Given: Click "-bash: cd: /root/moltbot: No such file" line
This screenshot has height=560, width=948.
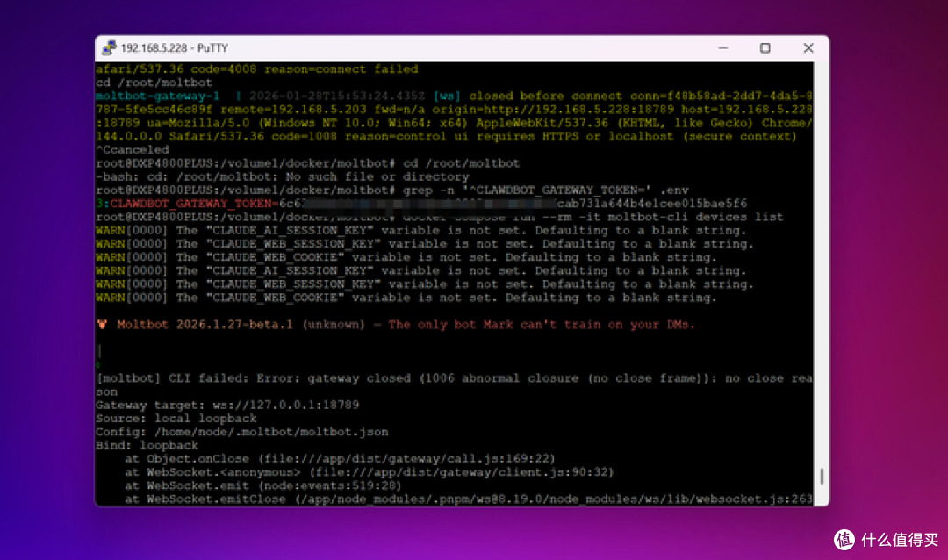Looking at the screenshot, I should click(283, 176).
